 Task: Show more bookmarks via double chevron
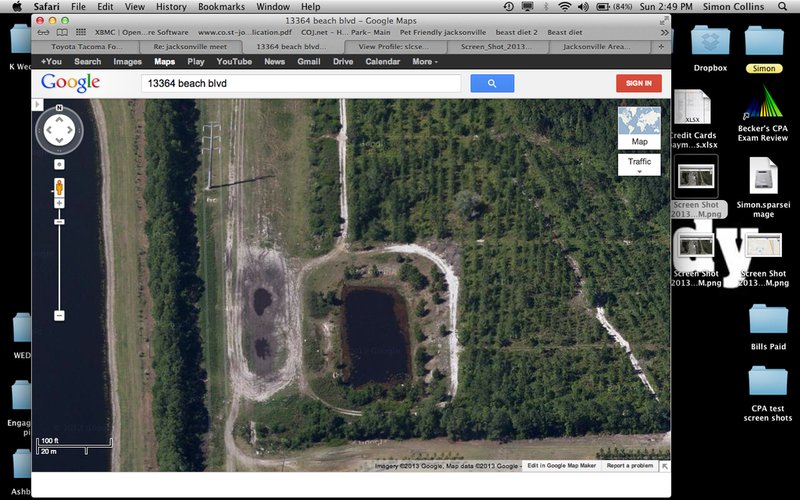[x=664, y=32]
